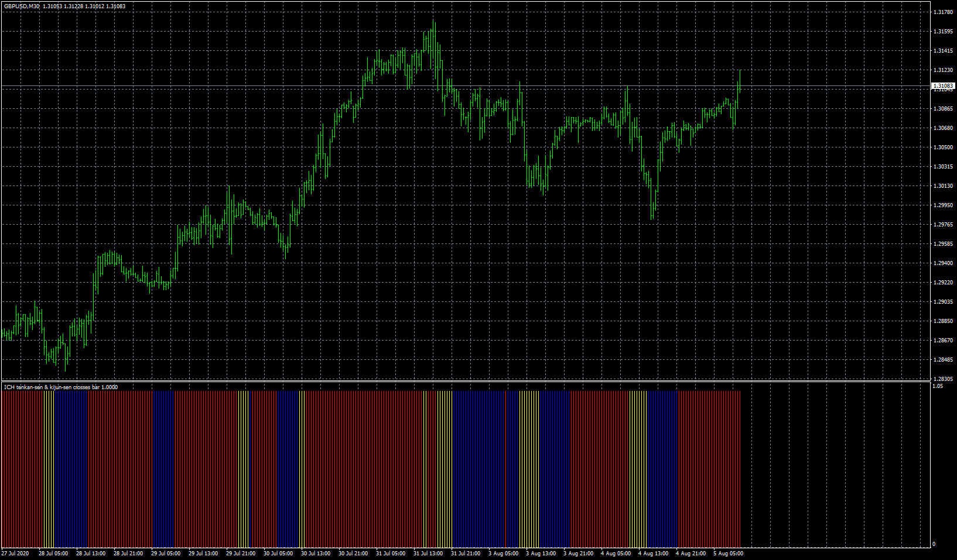Screen dimensions: 957x560
Task: Click the 1.29400 price scale value
Action: [x=942, y=263]
